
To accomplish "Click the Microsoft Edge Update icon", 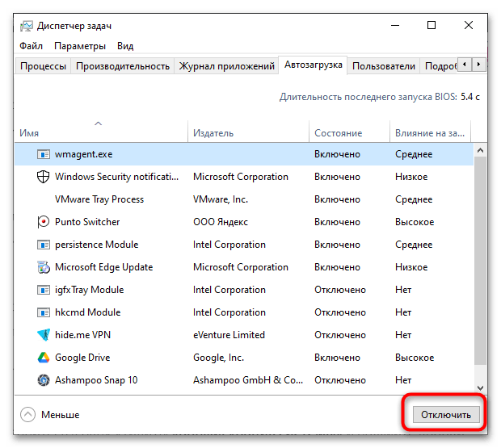I will [44, 267].
